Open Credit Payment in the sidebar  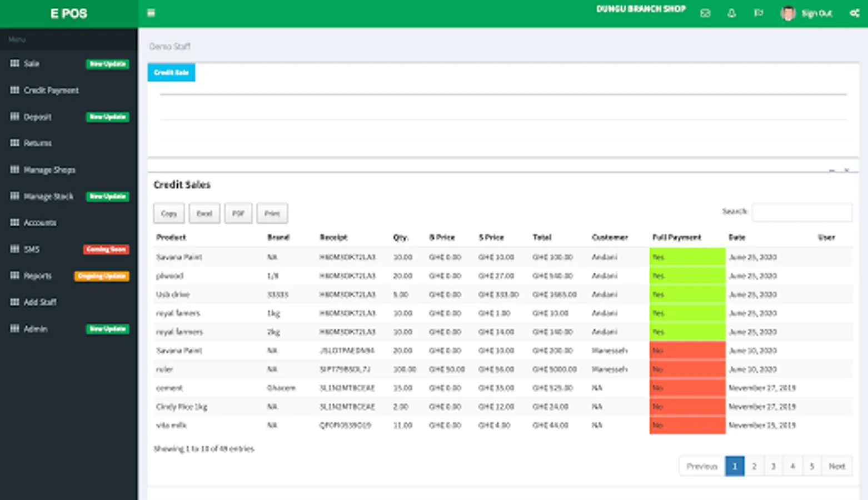tap(51, 90)
